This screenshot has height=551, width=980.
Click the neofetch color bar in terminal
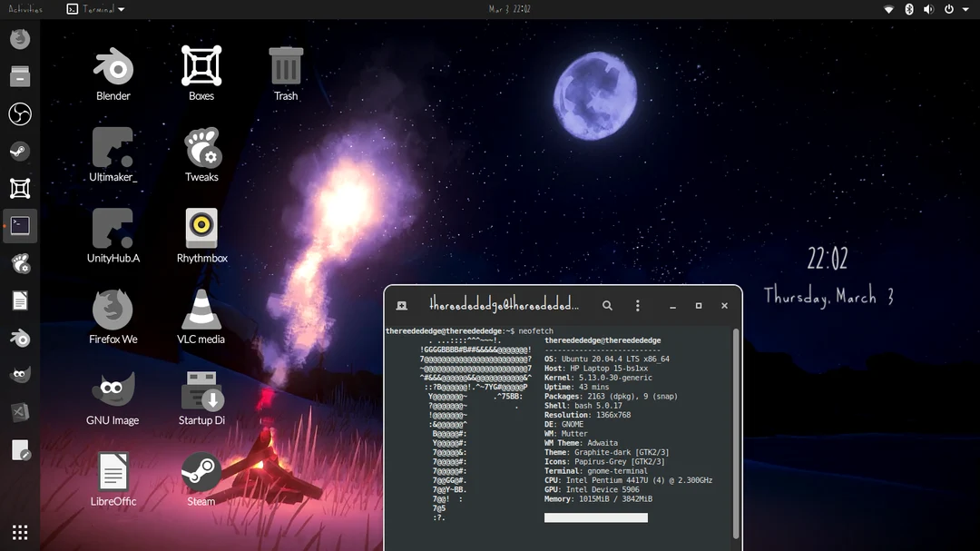coord(594,517)
